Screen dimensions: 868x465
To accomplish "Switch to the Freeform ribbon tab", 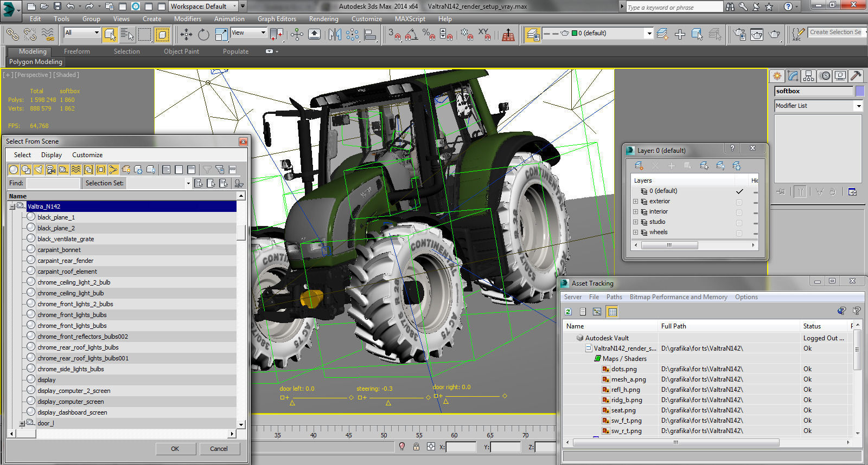I will 77,51.
